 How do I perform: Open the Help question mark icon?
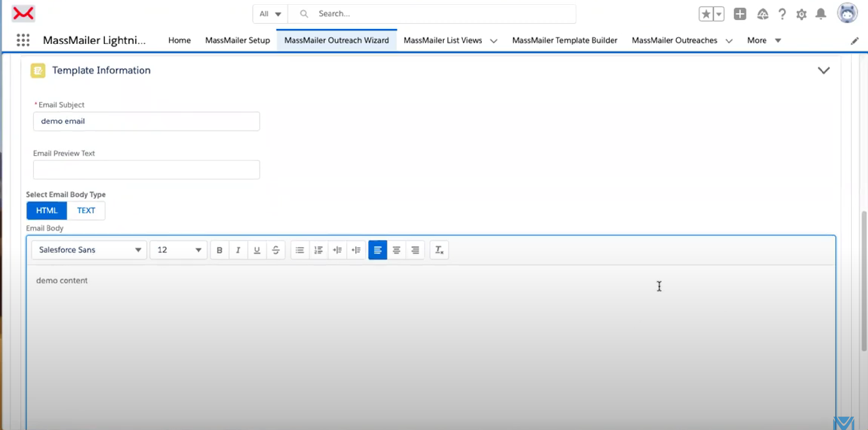click(782, 14)
